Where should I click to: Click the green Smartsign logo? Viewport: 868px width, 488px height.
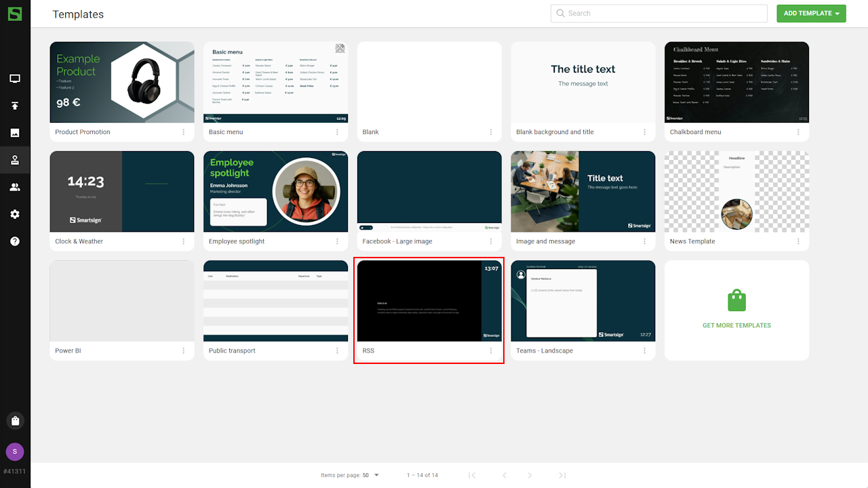[x=15, y=14]
